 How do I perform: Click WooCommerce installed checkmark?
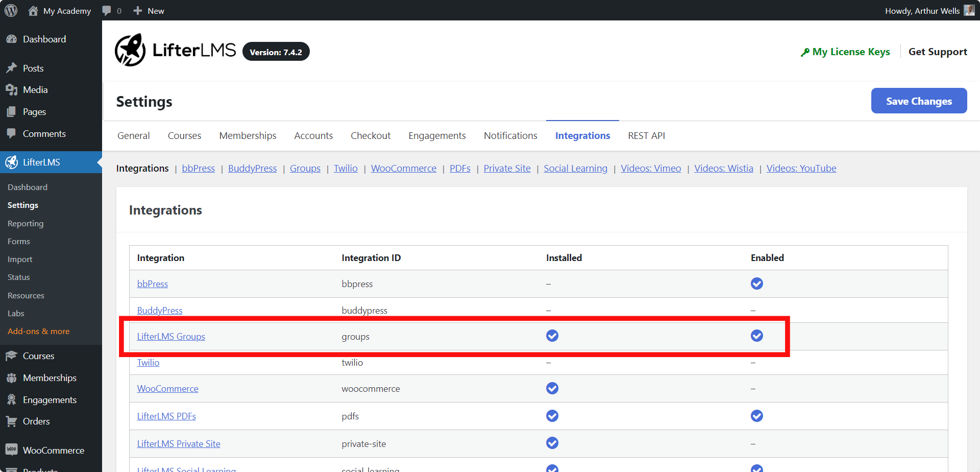coord(552,388)
